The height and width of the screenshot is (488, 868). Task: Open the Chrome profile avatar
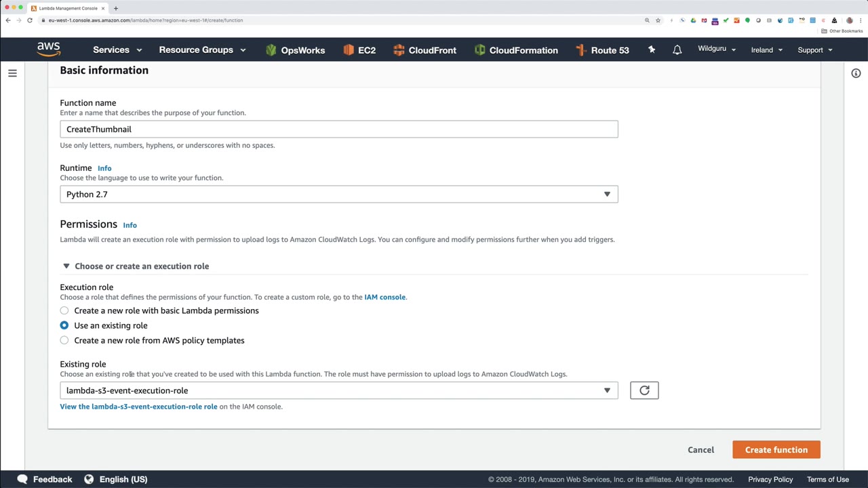[x=849, y=20]
